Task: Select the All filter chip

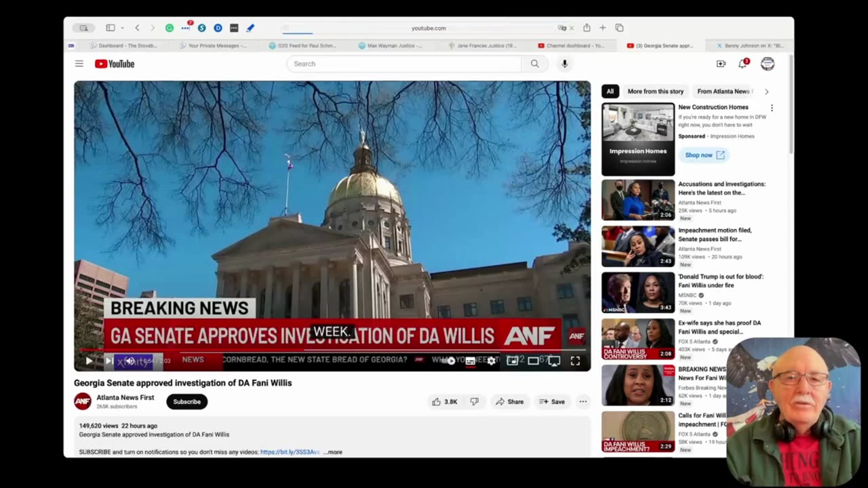Action: pos(610,91)
